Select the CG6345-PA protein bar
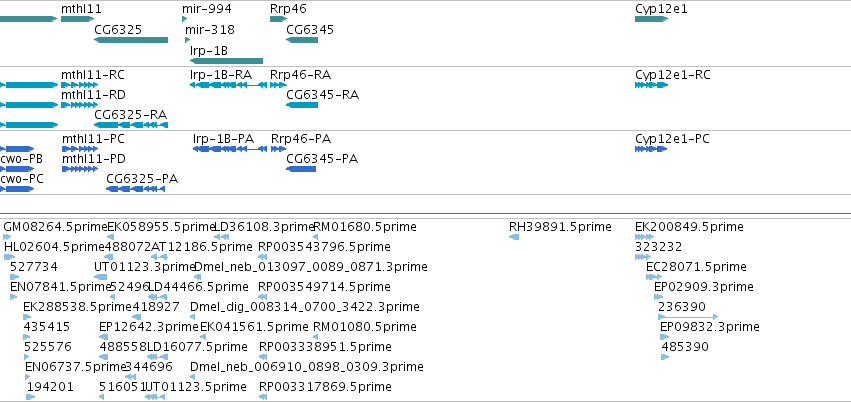 pyautogui.click(x=301, y=169)
